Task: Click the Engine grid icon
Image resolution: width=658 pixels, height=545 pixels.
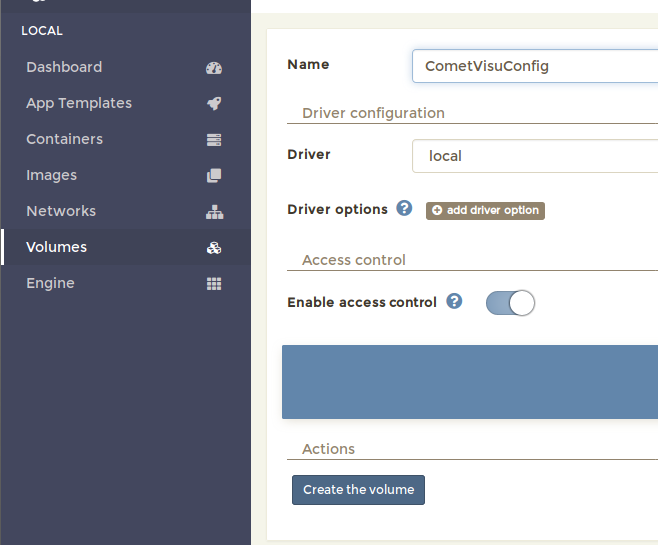Action: tap(213, 284)
